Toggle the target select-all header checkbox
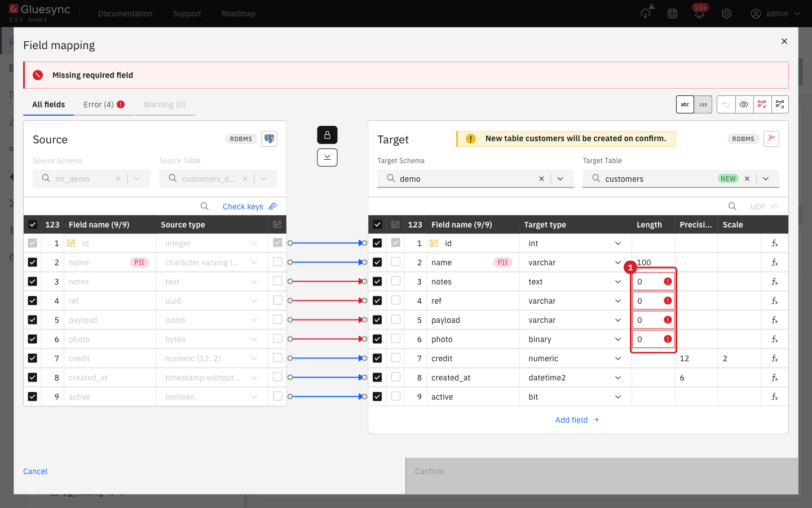The width and height of the screenshot is (812, 508). [x=377, y=225]
